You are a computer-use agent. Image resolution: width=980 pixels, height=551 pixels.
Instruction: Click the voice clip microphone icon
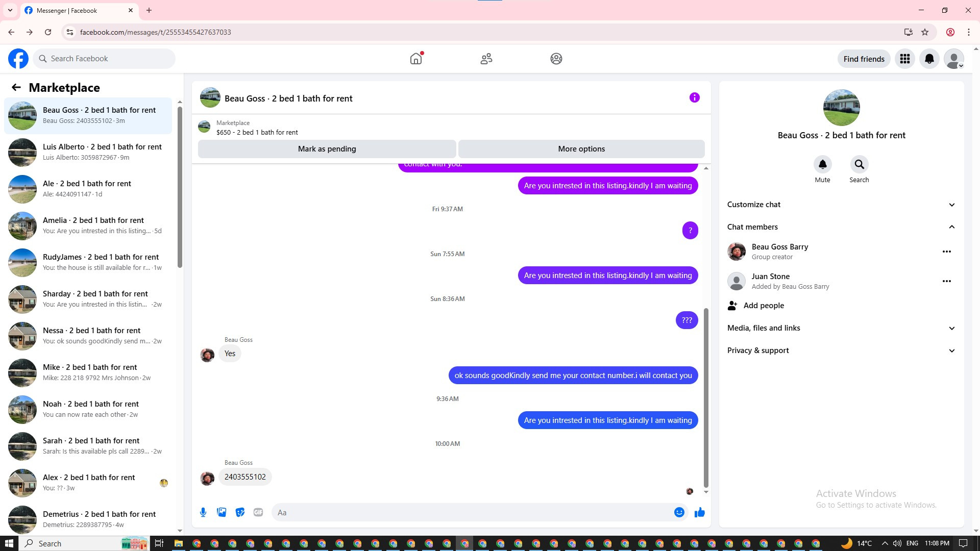[203, 512]
